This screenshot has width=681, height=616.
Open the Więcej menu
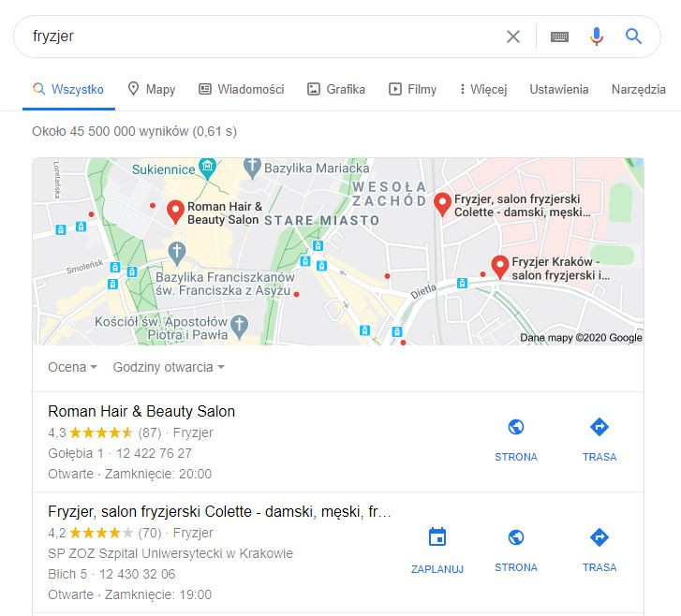pyautogui.click(x=483, y=90)
